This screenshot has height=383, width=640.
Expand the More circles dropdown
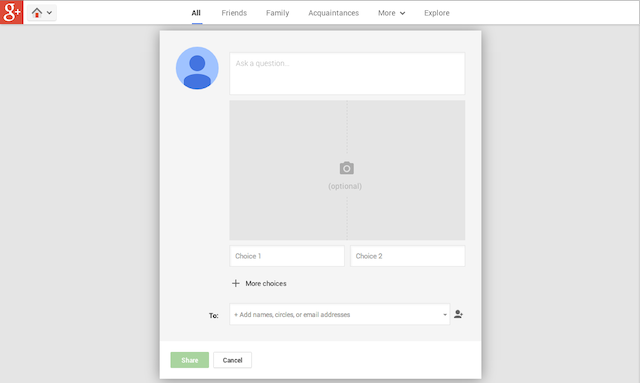coord(391,13)
